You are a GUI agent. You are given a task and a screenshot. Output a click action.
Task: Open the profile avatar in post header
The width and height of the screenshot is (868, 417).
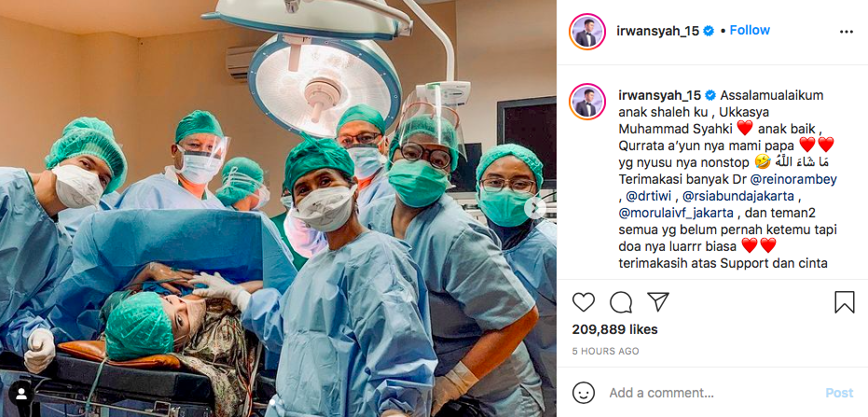pyautogui.click(x=586, y=32)
